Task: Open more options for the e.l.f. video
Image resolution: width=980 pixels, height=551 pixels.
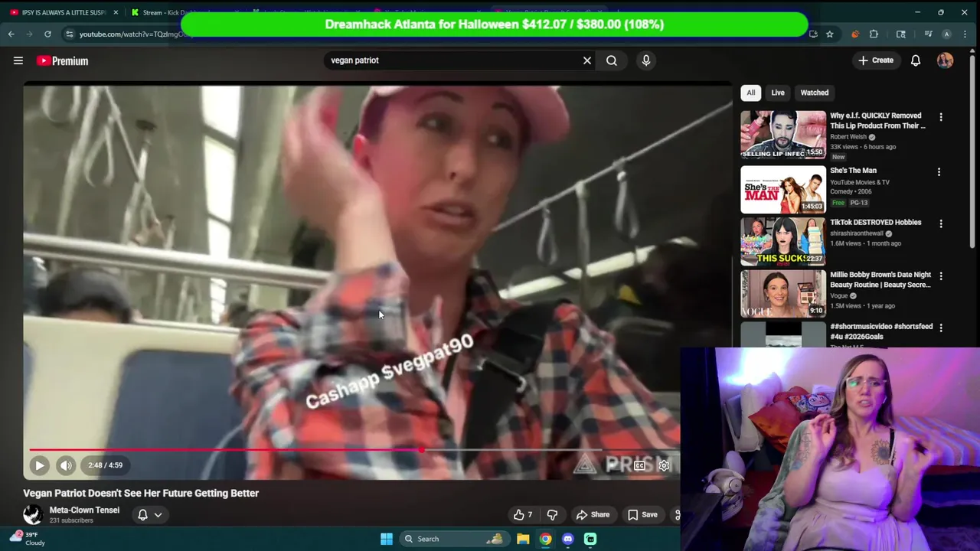Action: pyautogui.click(x=941, y=118)
